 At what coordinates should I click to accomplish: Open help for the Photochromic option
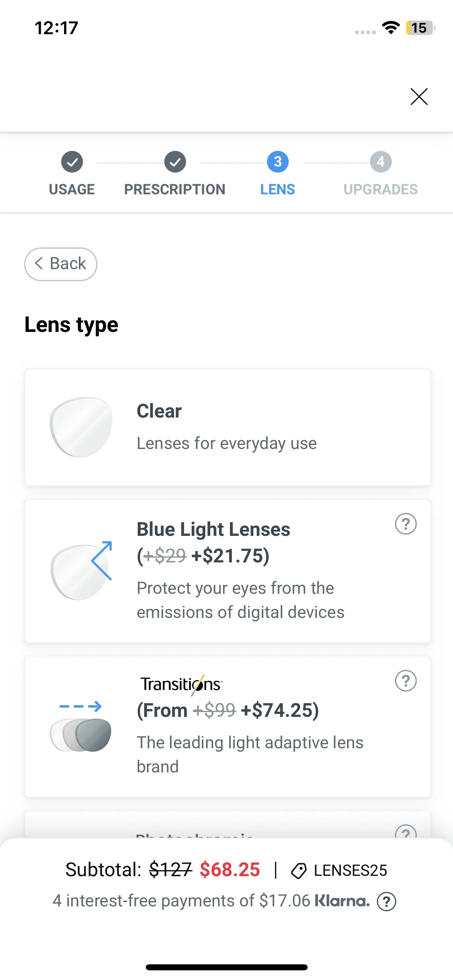(405, 832)
